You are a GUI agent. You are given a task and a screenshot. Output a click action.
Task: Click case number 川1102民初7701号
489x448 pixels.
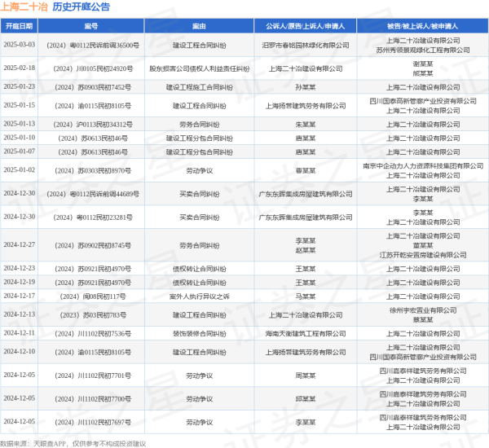(x=93, y=376)
